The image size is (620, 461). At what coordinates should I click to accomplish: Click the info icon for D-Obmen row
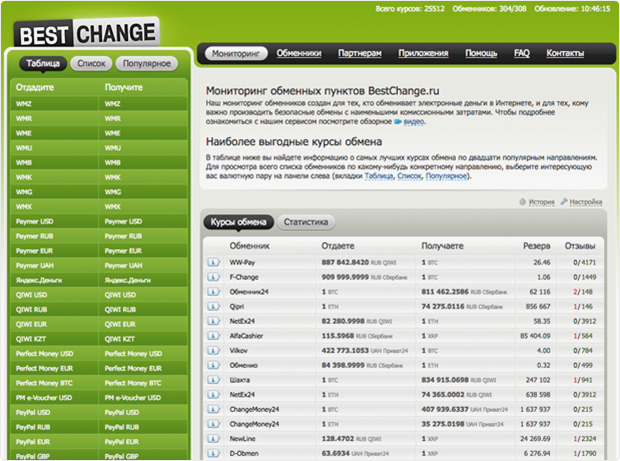coord(214,453)
